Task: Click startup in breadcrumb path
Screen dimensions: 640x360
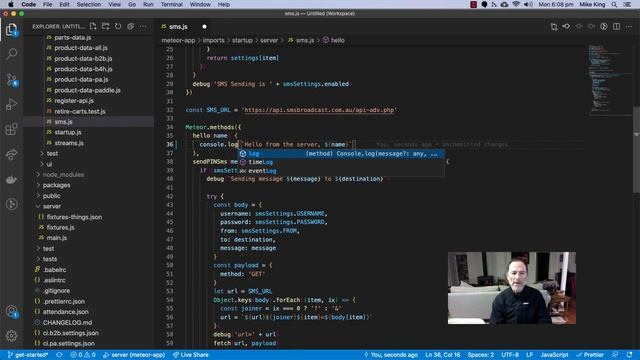Action: (x=242, y=40)
